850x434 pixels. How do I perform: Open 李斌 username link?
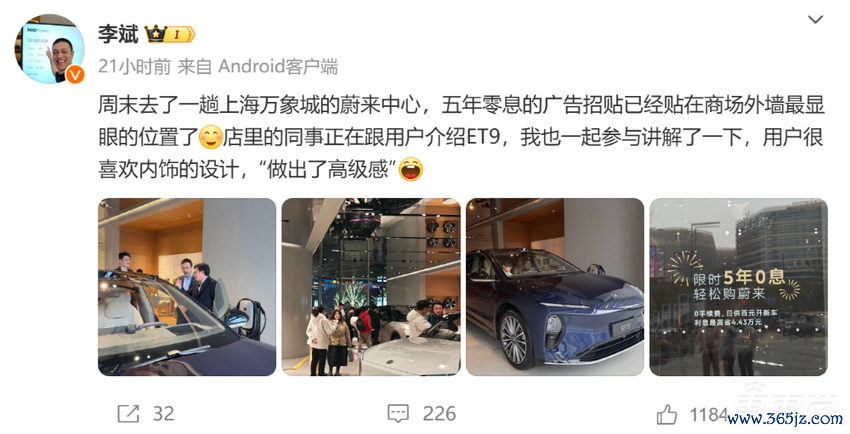pyautogui.click(x=118, y=35)
